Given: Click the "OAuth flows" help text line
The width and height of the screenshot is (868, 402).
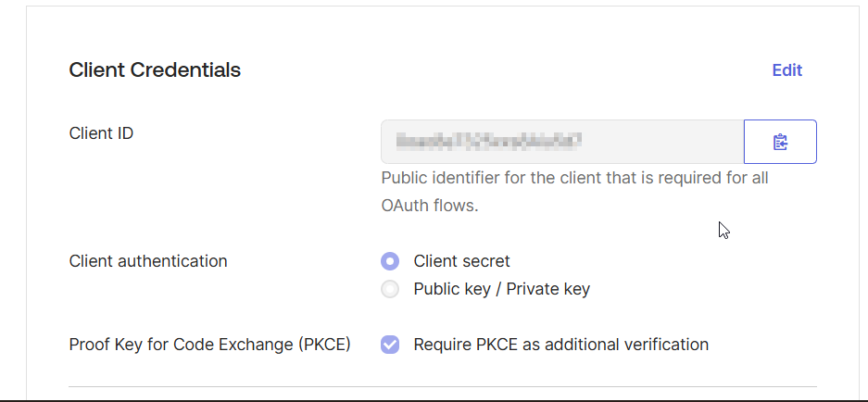Looking at the screenshot, I should (x=430, y=206).
